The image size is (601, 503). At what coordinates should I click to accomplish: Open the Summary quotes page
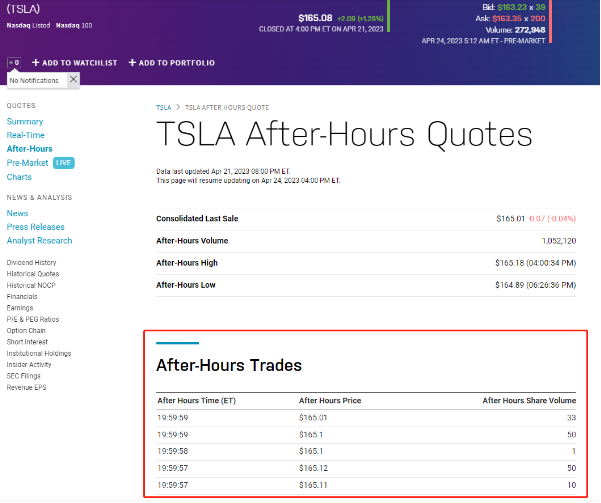(25, 121)
